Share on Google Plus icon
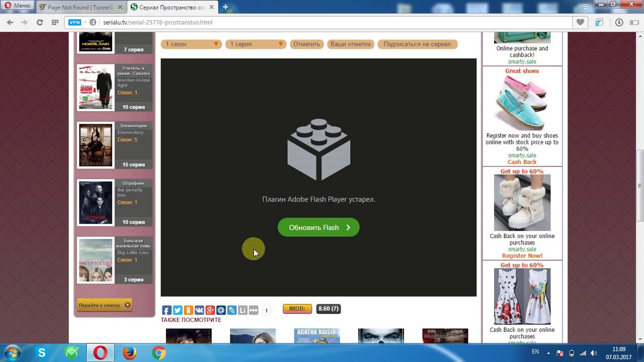Image resolution: width=644 pixels, height=362 pixels. pyautogui.click(x=210, y=310)
